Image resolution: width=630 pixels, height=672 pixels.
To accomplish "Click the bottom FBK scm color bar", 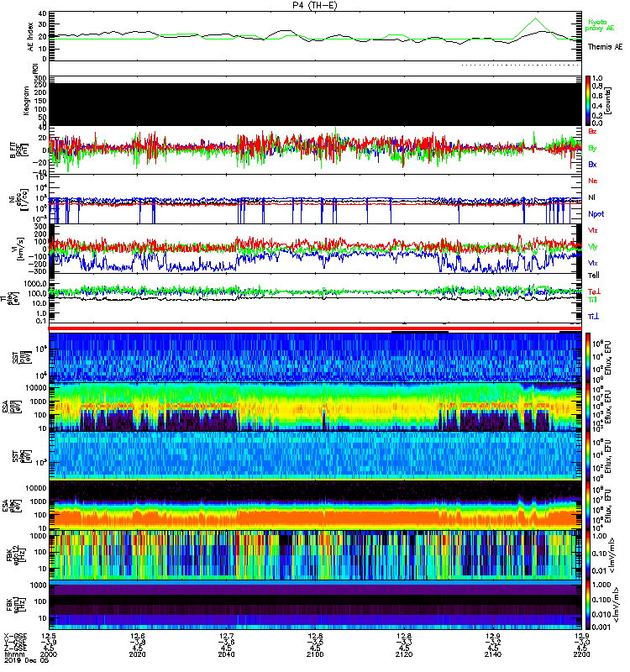I will pyautogui.click(x=588, y=605).
